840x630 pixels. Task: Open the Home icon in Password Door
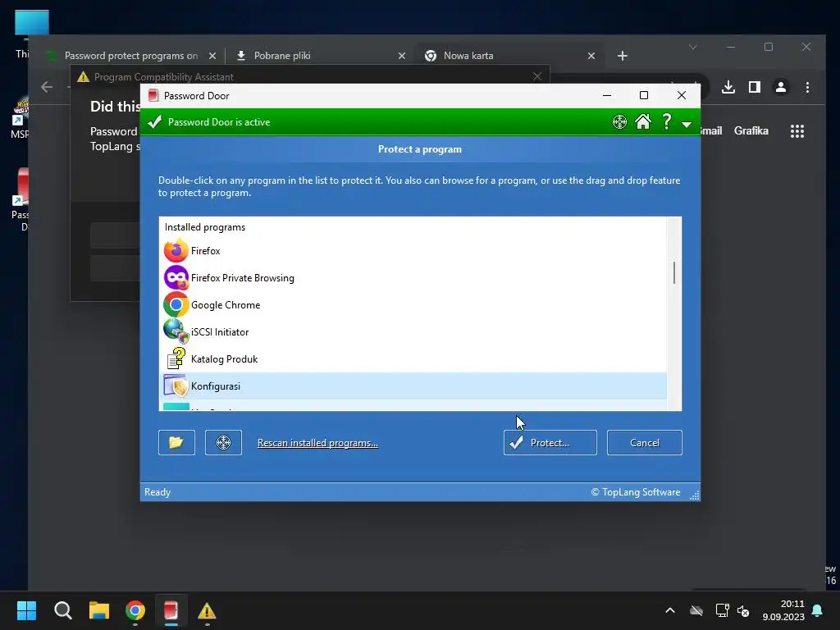643,122
